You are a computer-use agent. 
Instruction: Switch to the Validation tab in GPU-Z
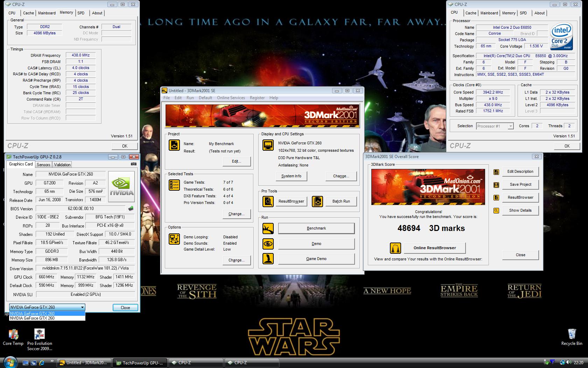[62, 164]
